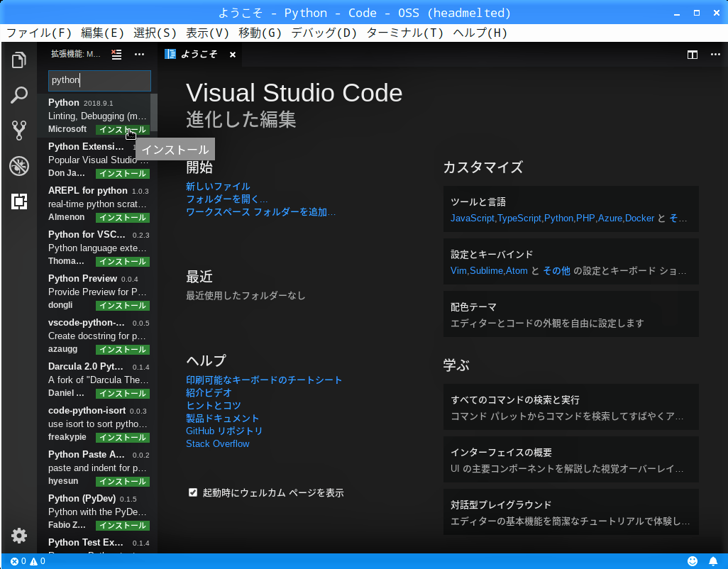
Task: Maximize the Code - OSS window
Action: (697, 13)
